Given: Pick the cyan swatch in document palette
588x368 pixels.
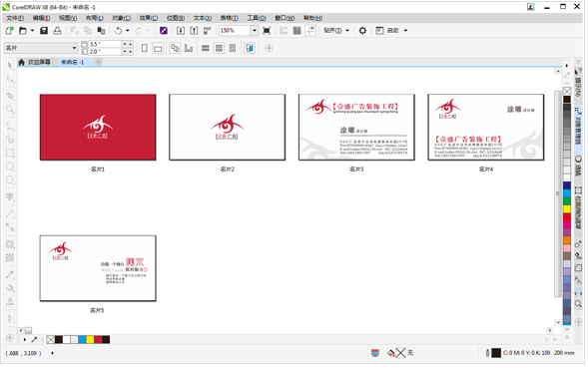Looking at the screenshot, I should (82, 340).
